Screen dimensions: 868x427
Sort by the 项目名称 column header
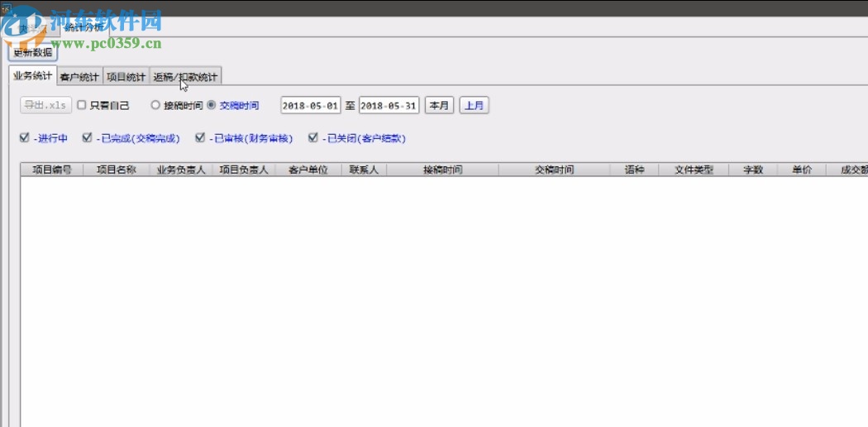(117, 170)
